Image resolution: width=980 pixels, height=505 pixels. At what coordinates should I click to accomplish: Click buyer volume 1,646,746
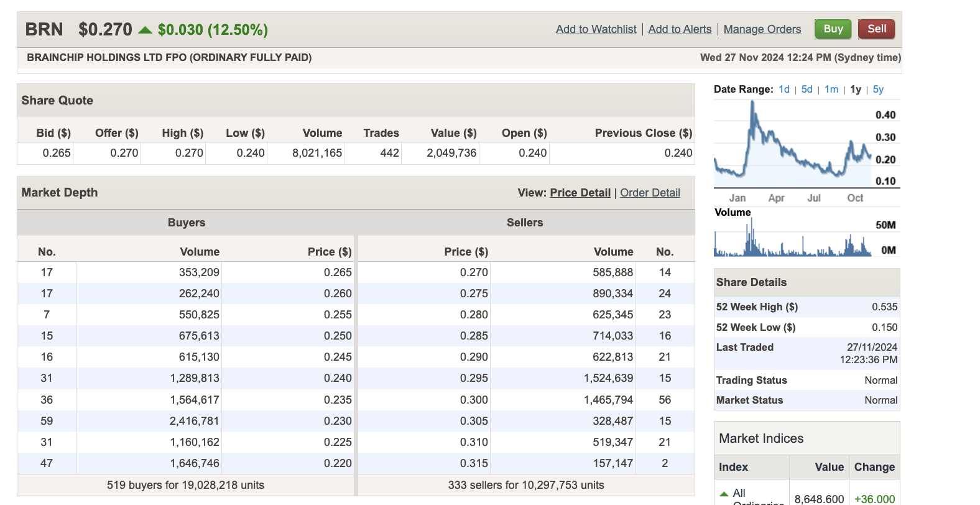point(195,463)
